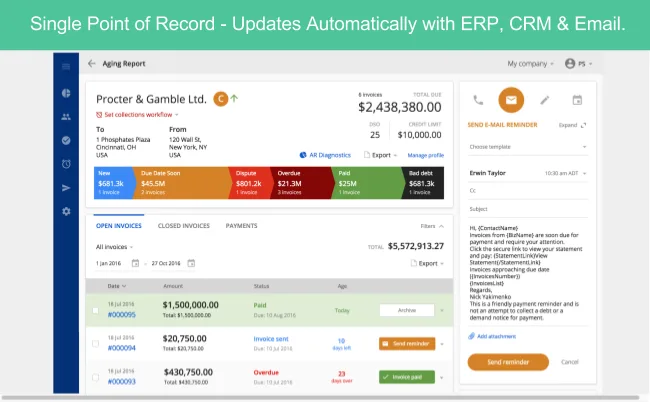Screen dimensions: 650x402
Task: Click the expand arrows icon in email panel
Action: click(x=584, y=125)
